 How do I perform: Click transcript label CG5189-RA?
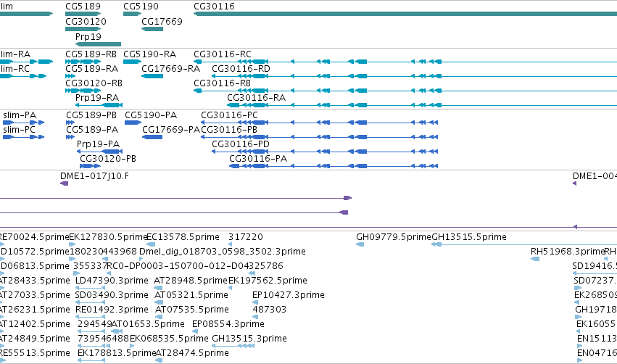[91, 68]
